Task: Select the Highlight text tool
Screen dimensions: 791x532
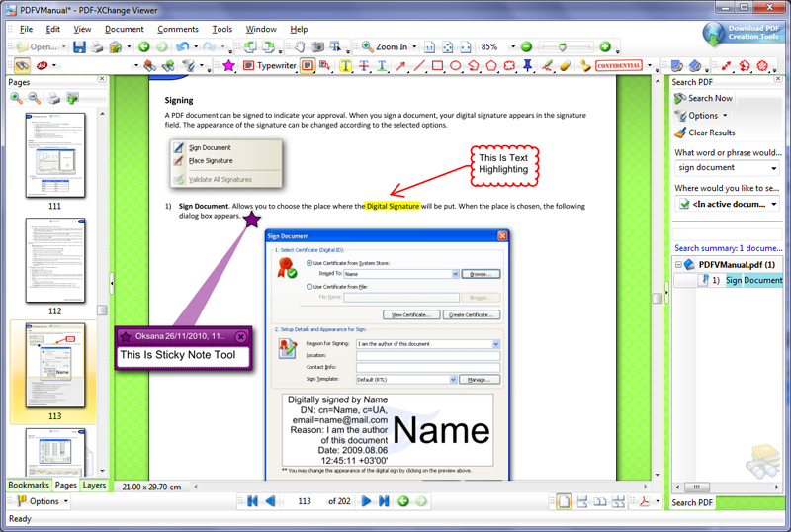Action: (x=345, y=66)
